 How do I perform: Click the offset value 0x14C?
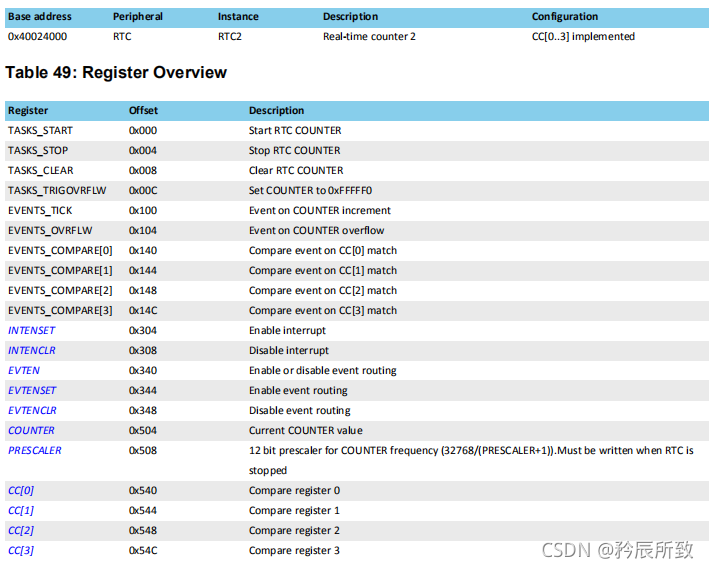click(x=143, y=311)
